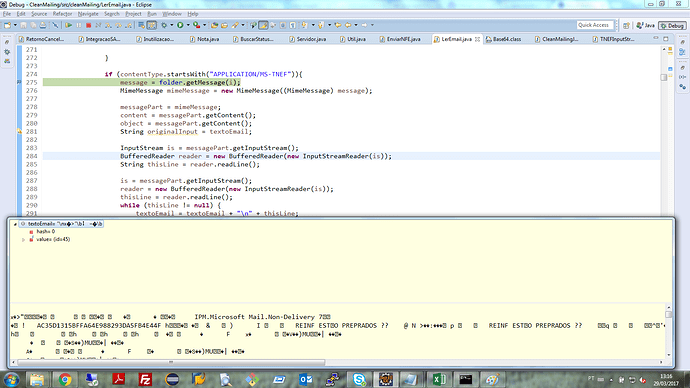The image size is (690, 388).
Task: Open the Window menu
Action: [x=171, y=14]
